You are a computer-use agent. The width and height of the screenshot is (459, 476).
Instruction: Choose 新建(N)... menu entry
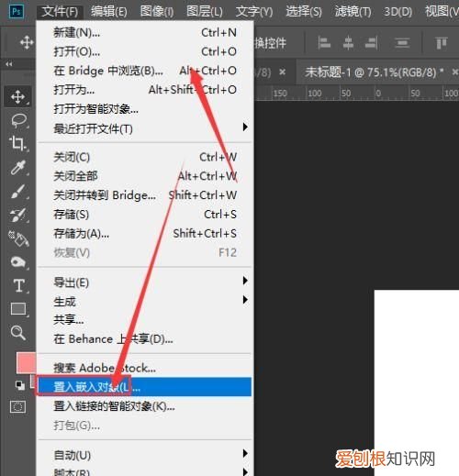[145, 32]
